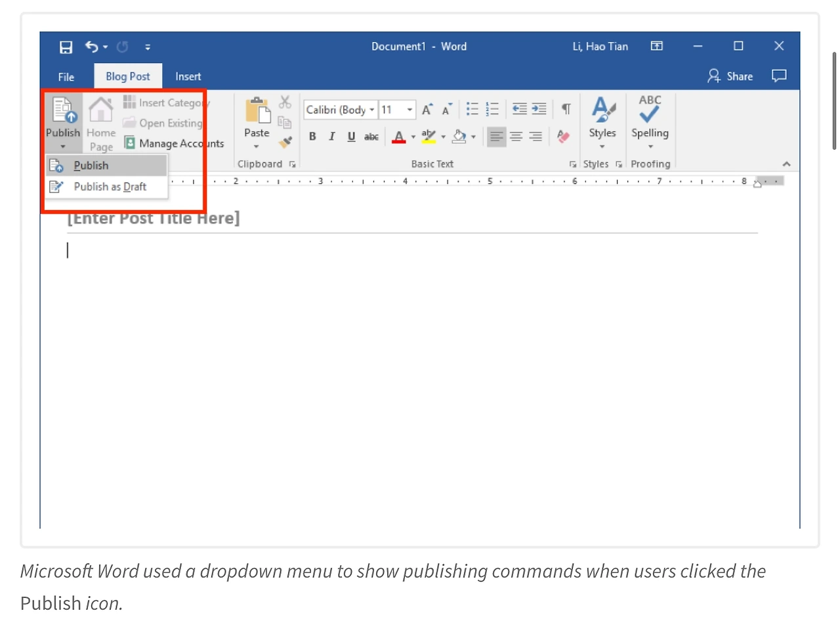Run the Spelling check
This screenshot has width=840, height=619.
tap(650, 123)
